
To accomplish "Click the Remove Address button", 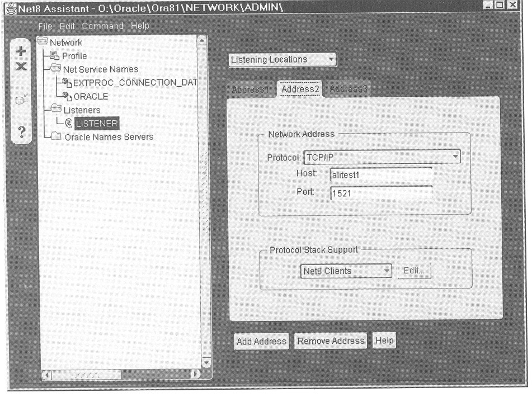I will tap(331, 341).
